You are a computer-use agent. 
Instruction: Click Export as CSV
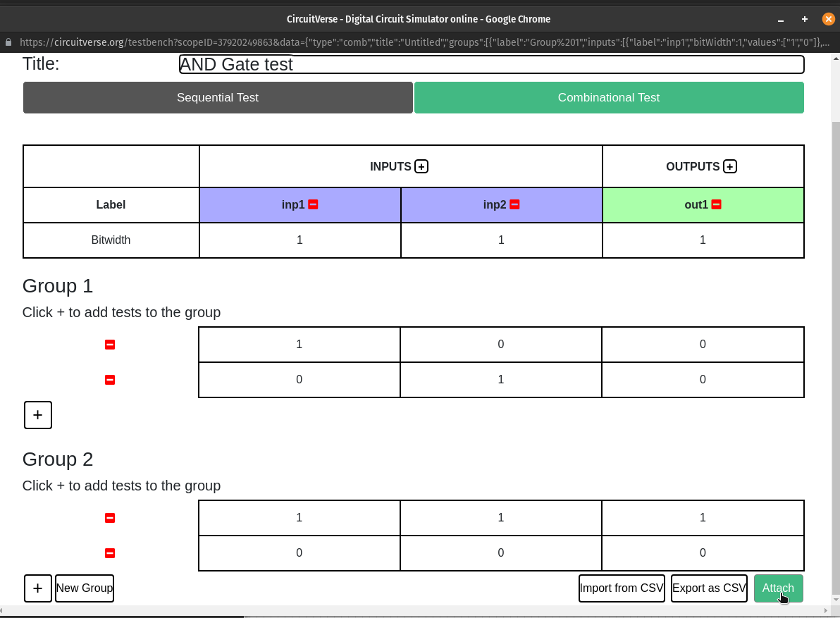pyautogui.click(x=709, y=588)
